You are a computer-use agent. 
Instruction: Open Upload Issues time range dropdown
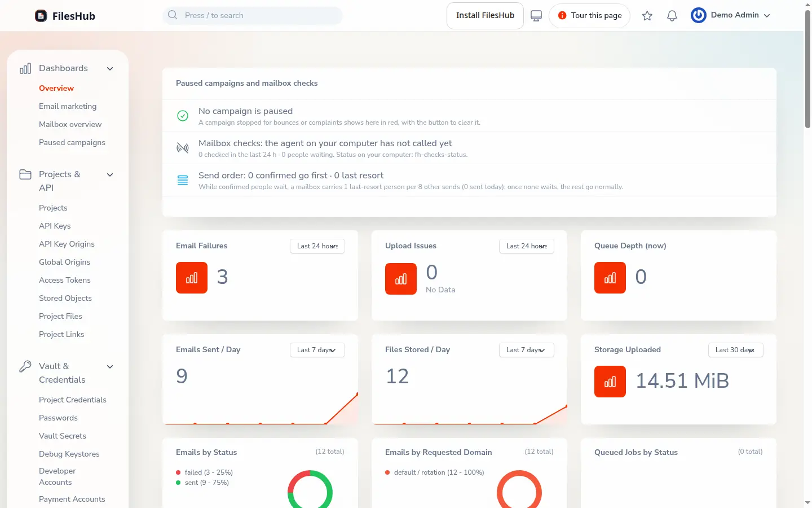pyautogui.click(x=527, y=246)
